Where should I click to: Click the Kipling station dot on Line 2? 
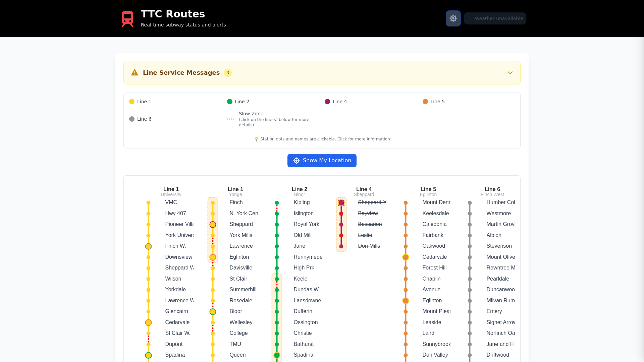pos(277,203)
